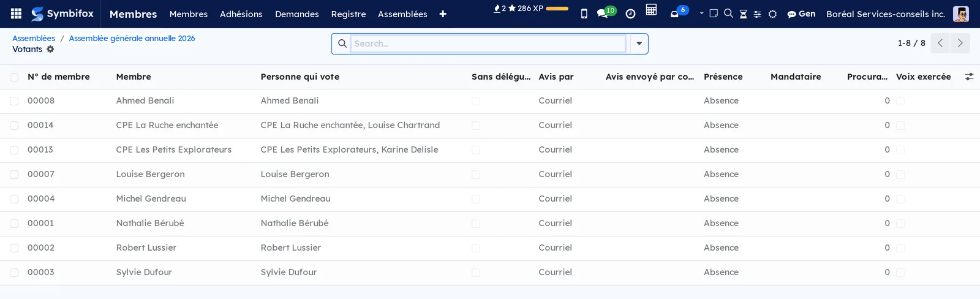Open the Adhésions menu

point(241,14)
